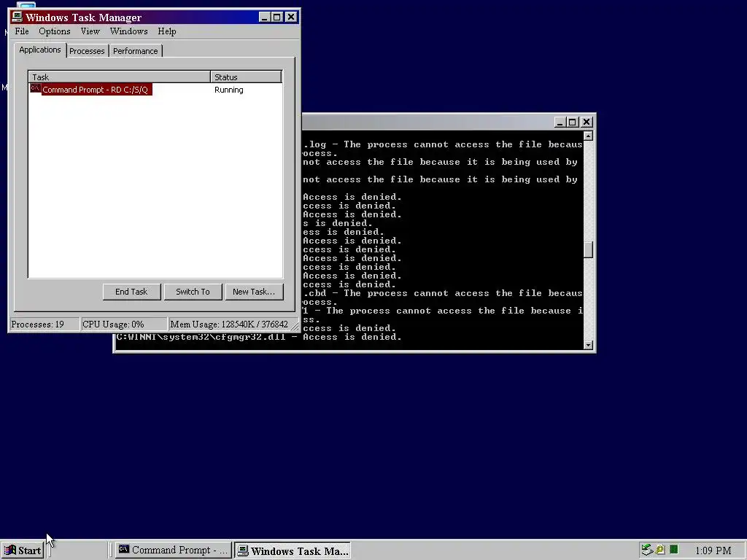Click Command Prompt scrollbar up arrow
Viewport: 747px width, 560px height.
[589, 136]
